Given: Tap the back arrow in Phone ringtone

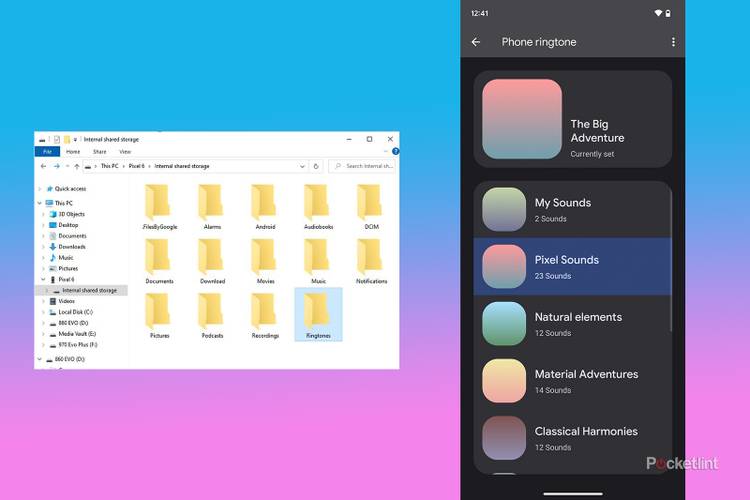Looking at the screenshot, I should click(475, 42).
